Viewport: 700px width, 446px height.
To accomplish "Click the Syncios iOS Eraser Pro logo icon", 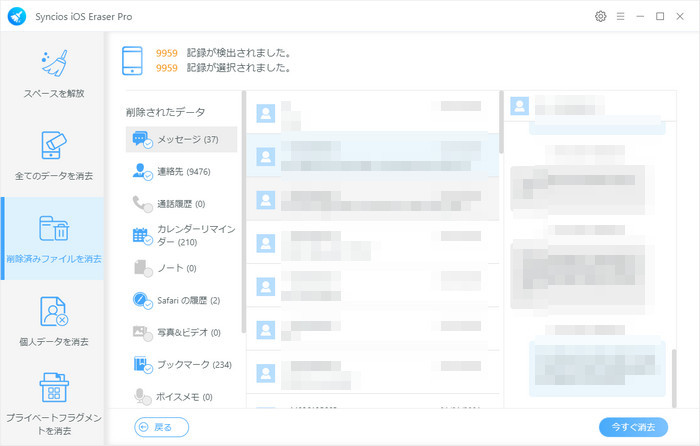I will (17, 17).
